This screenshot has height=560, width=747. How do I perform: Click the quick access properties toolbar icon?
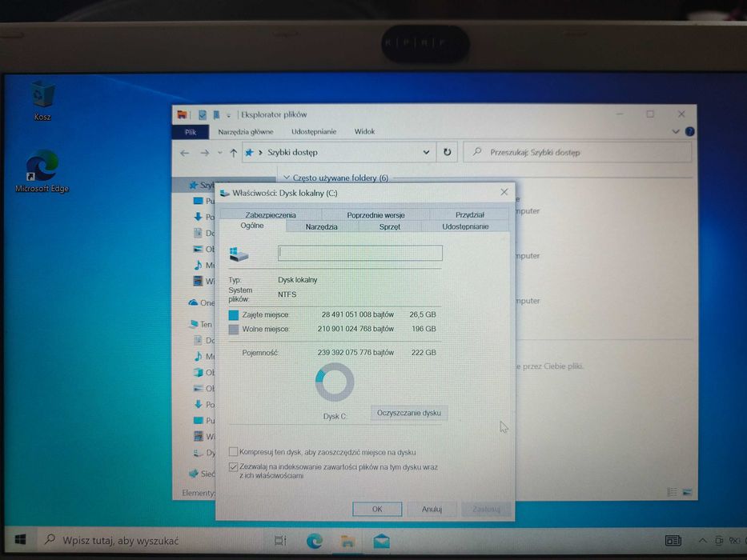[x=203, y=114]
